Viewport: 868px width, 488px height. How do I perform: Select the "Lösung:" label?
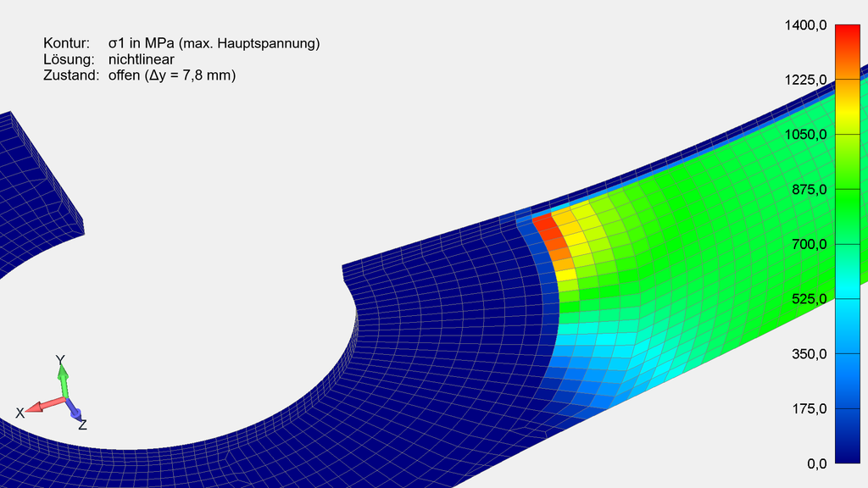69,59
